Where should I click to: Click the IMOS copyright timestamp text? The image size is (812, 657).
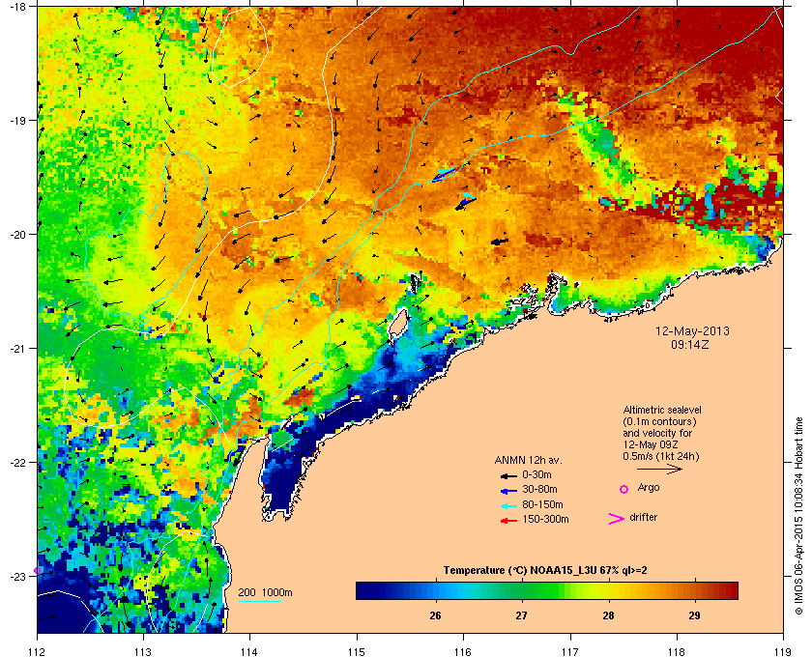point(798,516)
